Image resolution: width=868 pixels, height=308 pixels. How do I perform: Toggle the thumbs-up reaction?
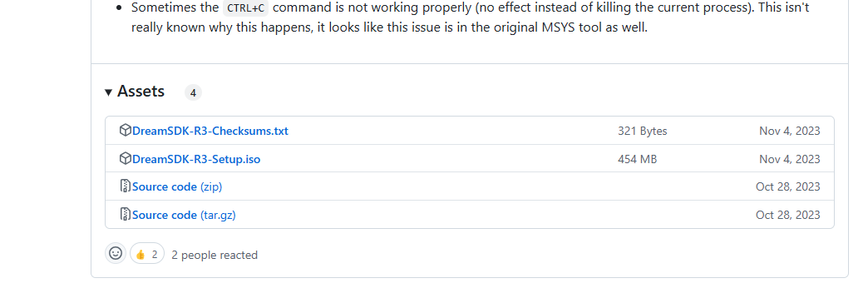(x=147, y=254)
